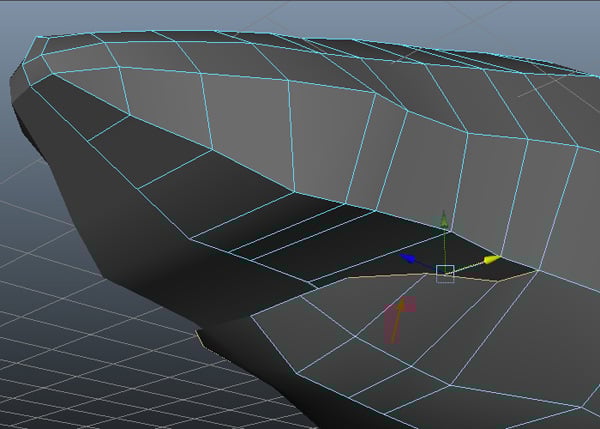Grab the yellow move manipulator arrow handle
Viewport: 600px width, 429px height.
point(492,260)
